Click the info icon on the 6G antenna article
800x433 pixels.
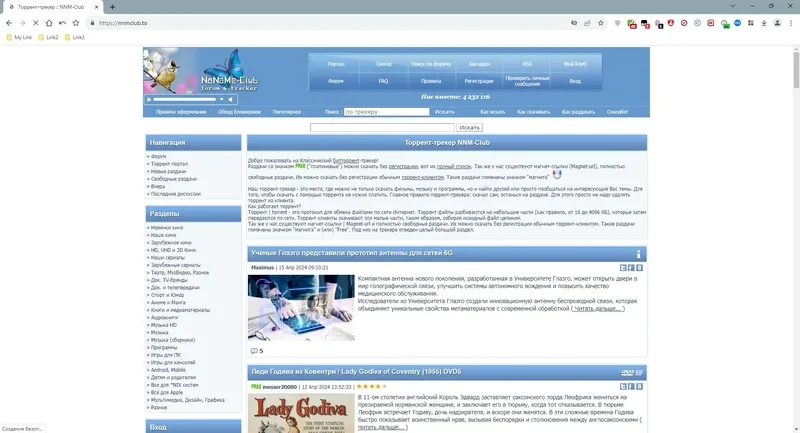pos(638,254)
